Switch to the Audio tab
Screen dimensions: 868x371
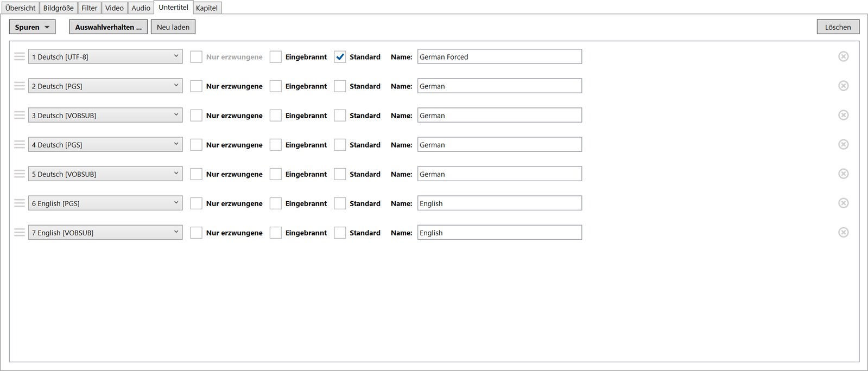141,8
